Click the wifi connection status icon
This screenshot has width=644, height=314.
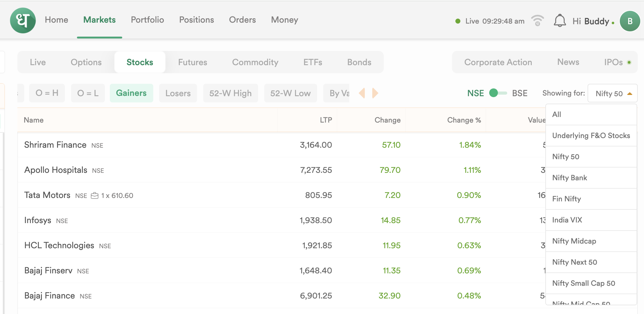[x=538, y=21]
